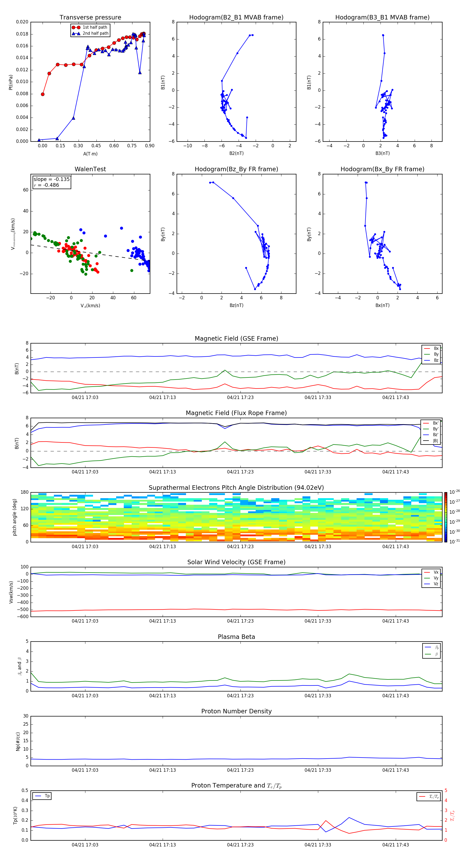Click 'Vz' legend entry in velocity plot
Viewport: 473px width, 868px height.
[431, 584]
